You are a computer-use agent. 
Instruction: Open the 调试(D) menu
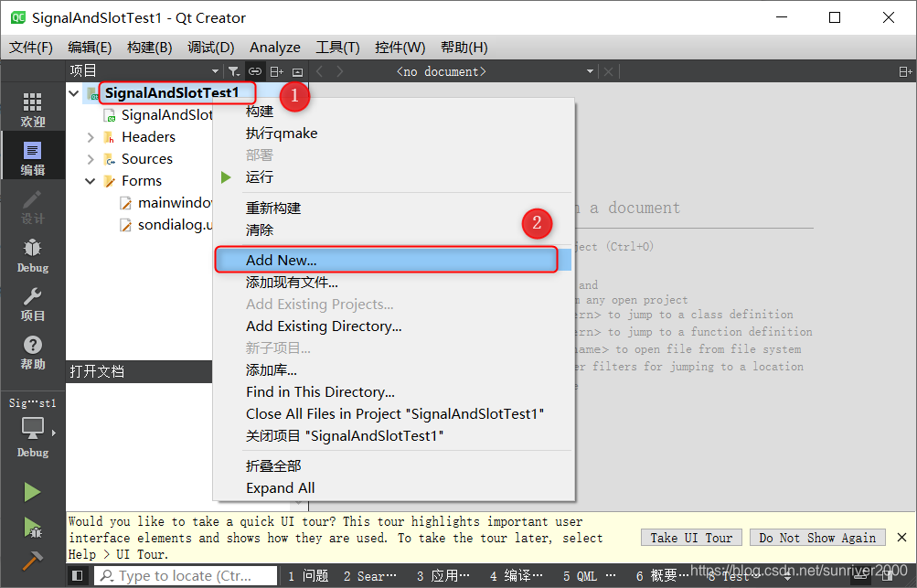pos(210,47)
